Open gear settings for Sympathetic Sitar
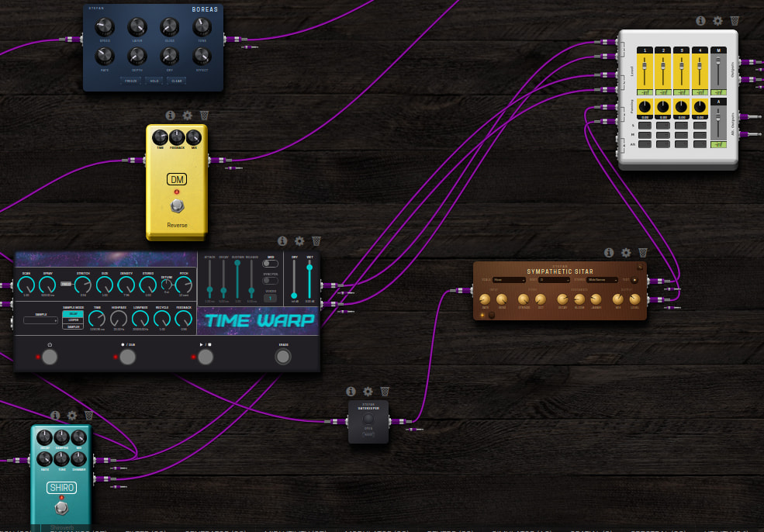This screenshot has height=532, width=764. click(626, 252)
